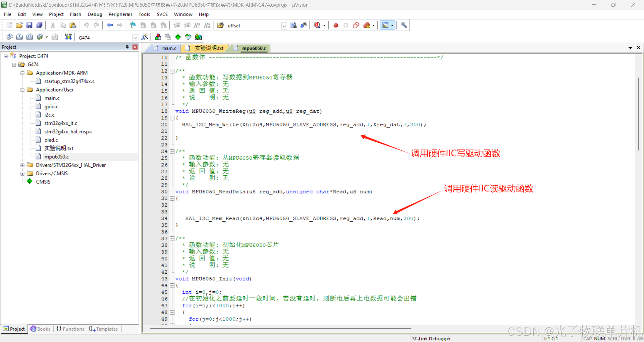
Task: Rebuild all target files with the Rebuild icon
Action: (30, 37)
